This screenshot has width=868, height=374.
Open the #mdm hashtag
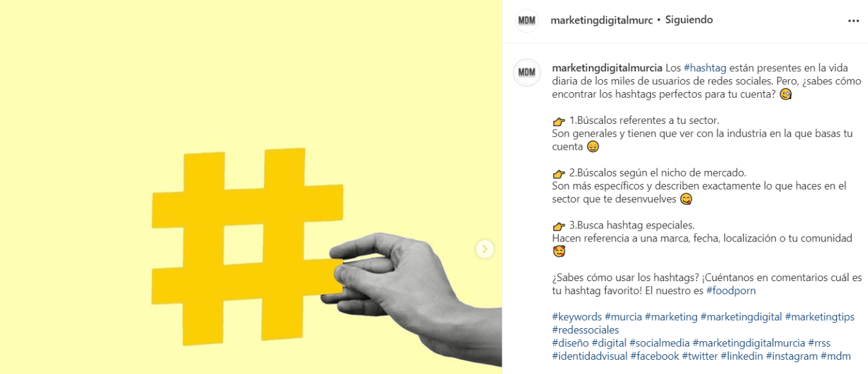(836, 356)
